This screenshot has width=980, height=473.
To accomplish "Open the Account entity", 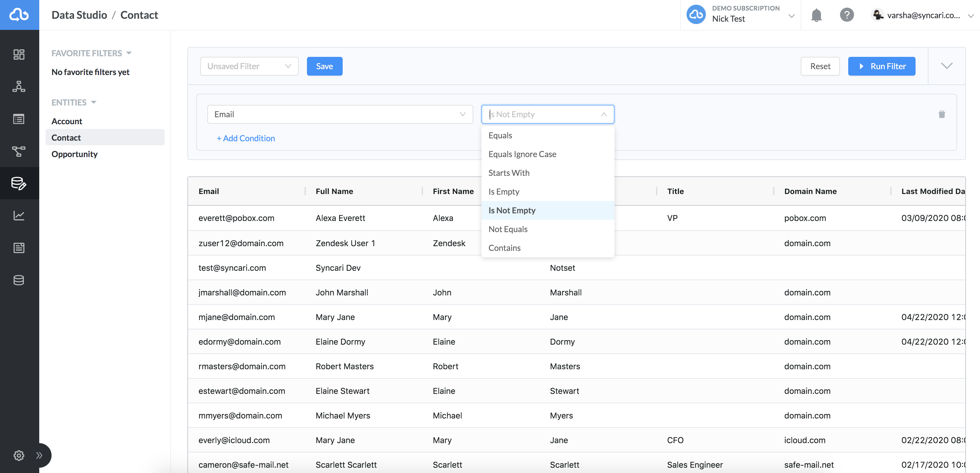I will tap(105, 121).
